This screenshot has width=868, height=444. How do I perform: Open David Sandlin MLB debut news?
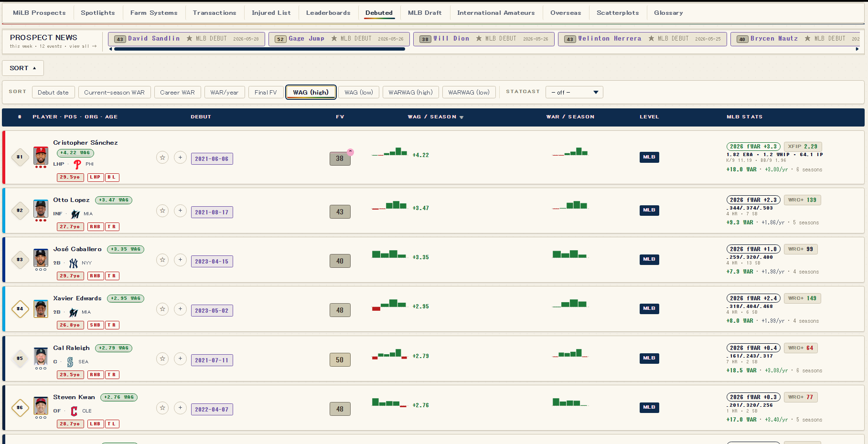pos(186,39)
